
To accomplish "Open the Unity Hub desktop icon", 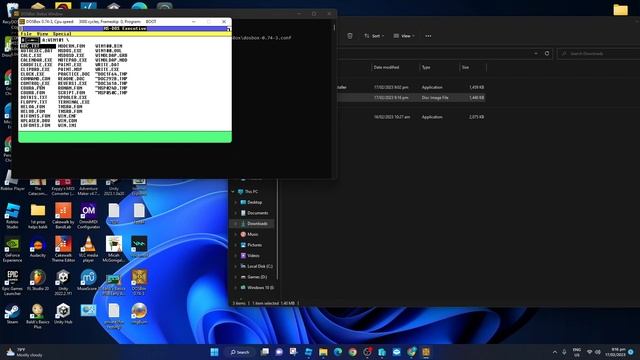I will [x=63, y=314].
